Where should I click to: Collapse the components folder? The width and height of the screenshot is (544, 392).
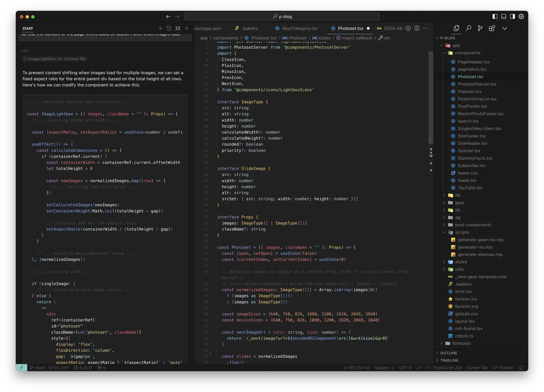444,53
